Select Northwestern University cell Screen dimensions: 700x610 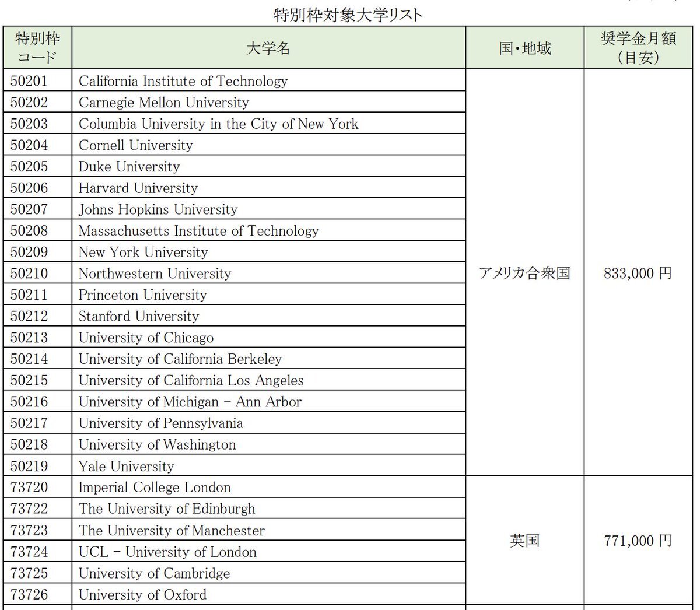tap(269, 273)
